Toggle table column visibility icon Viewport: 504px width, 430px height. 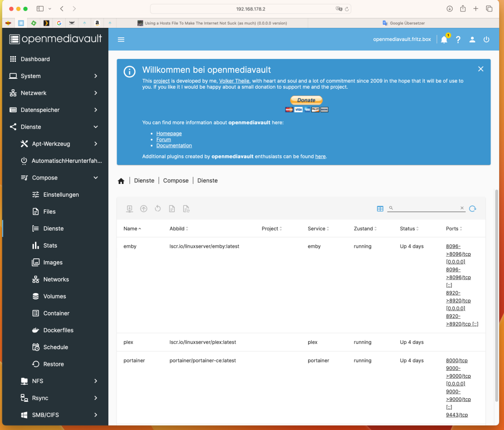pyautogui.click(x=380, y=209)
